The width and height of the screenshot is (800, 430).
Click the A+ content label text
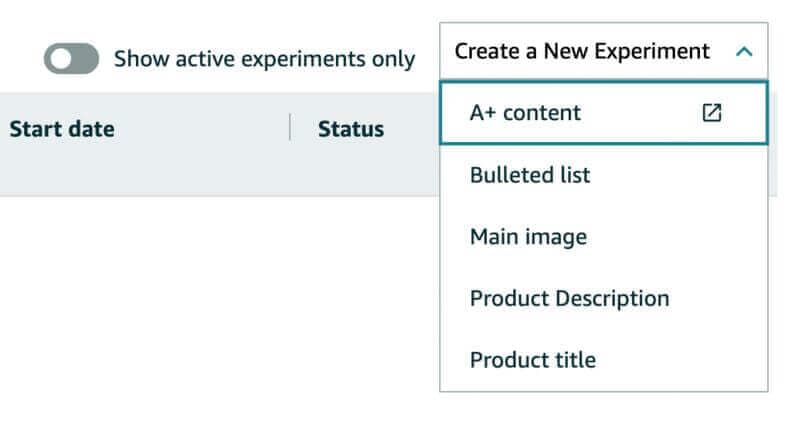(525, 113)
